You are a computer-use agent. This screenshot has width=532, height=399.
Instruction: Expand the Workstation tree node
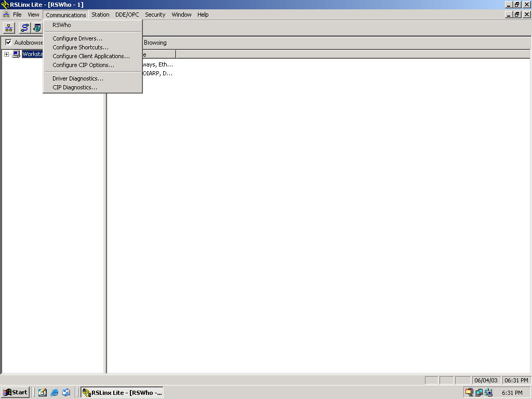(6, 54)
